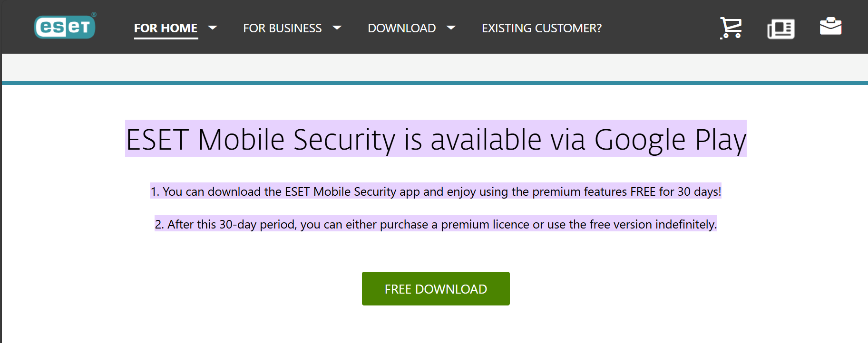Open the shopping cart
This screenshot has width=868, height=343.
pos(731,28)
